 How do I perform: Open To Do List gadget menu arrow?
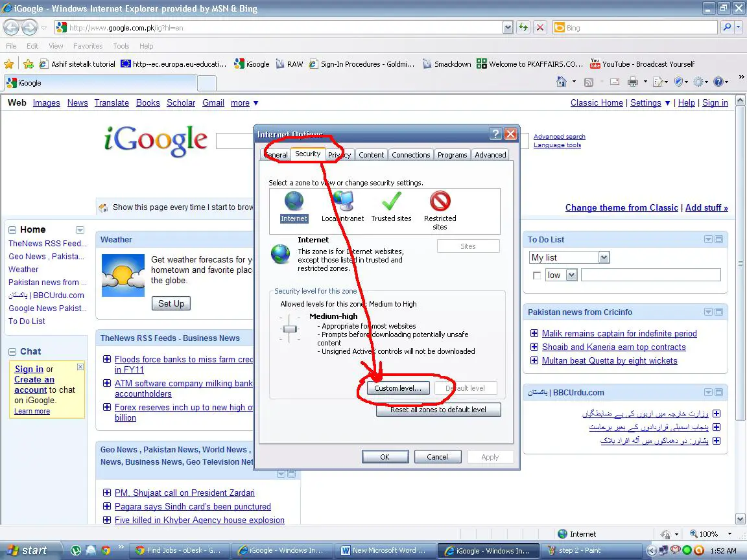pyautogui.click(x=708, y=239)
